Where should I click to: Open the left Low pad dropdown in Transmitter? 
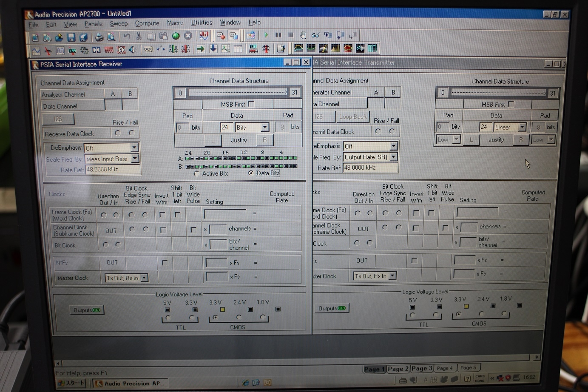[456, 139]
